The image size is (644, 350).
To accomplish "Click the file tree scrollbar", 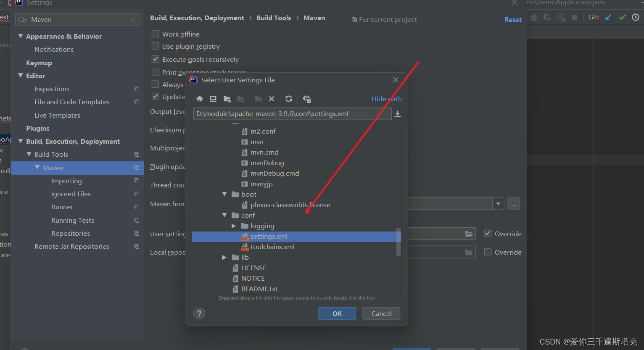I will pos(399,242).
